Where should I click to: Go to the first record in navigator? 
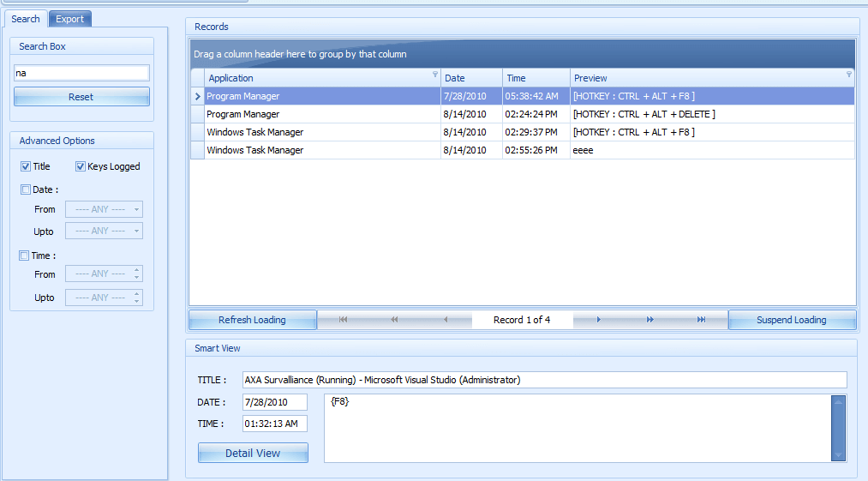pos(343,320)
